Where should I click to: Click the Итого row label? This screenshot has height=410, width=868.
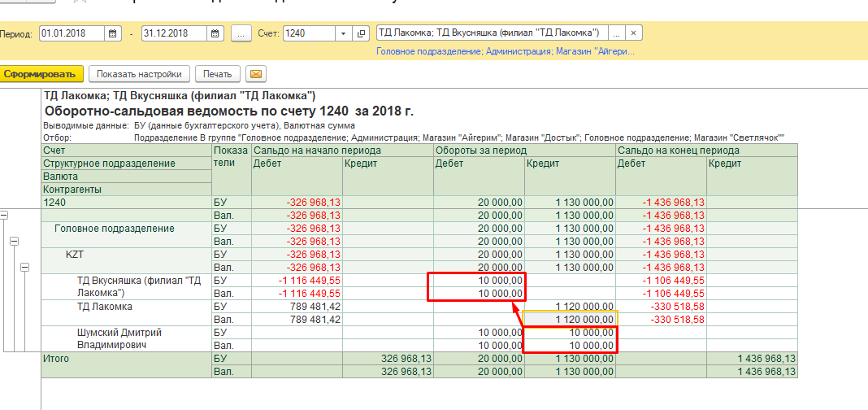click(x=56, y=359)
